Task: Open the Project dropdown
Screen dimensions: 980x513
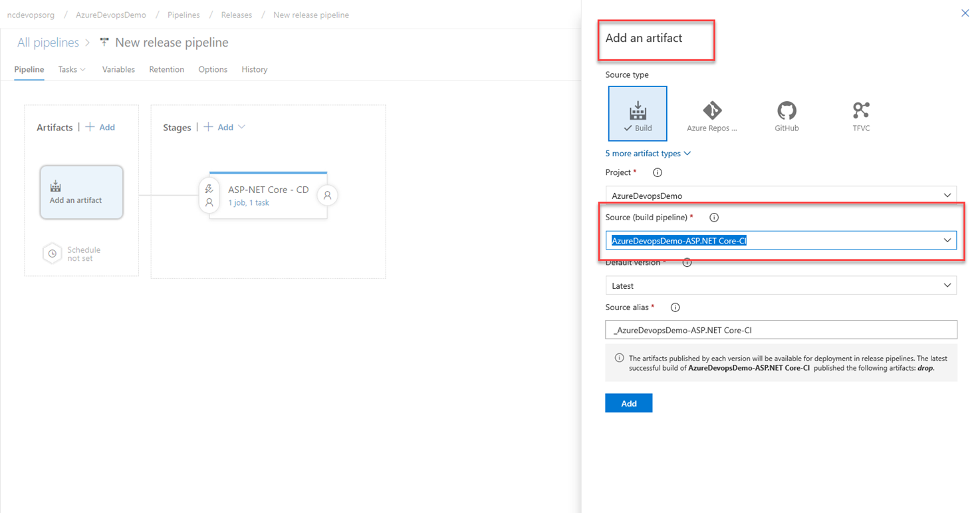Action: pyautogui.click(x=781, y=195)
